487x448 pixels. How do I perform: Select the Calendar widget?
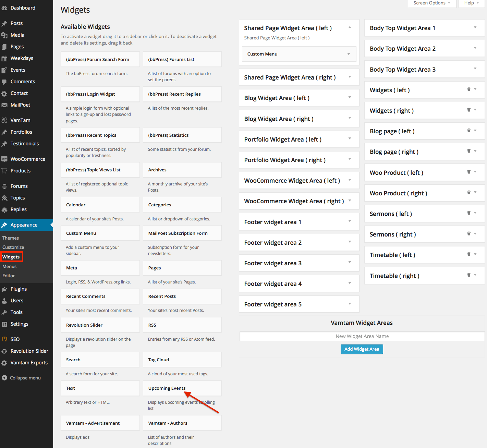(x=100, y=205)
